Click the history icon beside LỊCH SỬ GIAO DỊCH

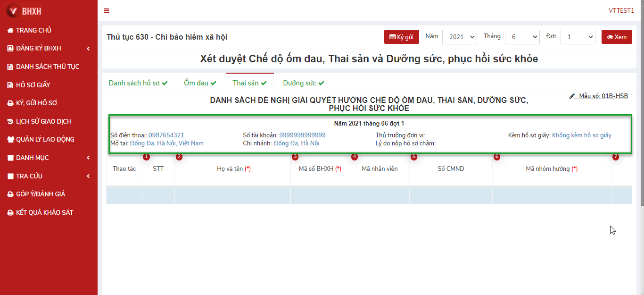point(10,121)
